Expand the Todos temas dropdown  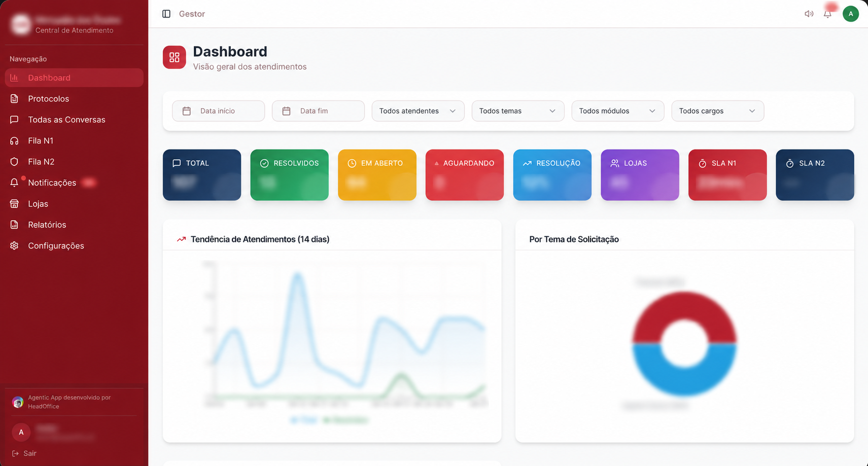[x=518, y=111]
